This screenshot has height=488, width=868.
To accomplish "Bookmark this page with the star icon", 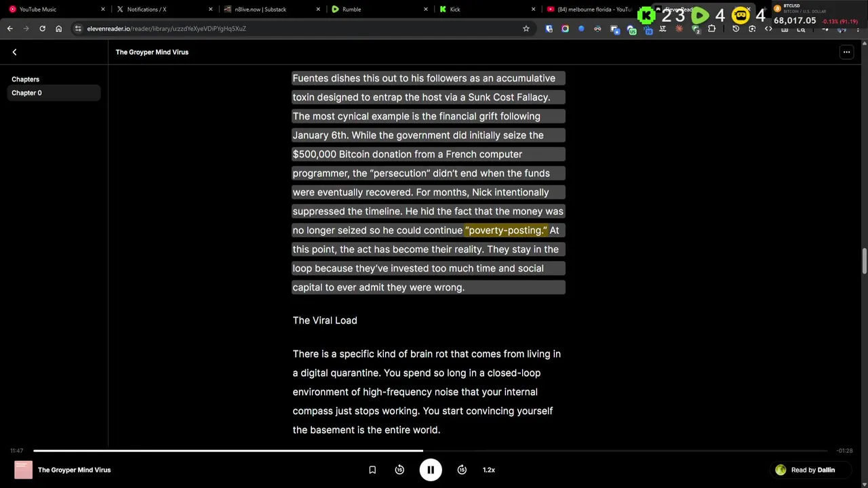I will [526, 28].
